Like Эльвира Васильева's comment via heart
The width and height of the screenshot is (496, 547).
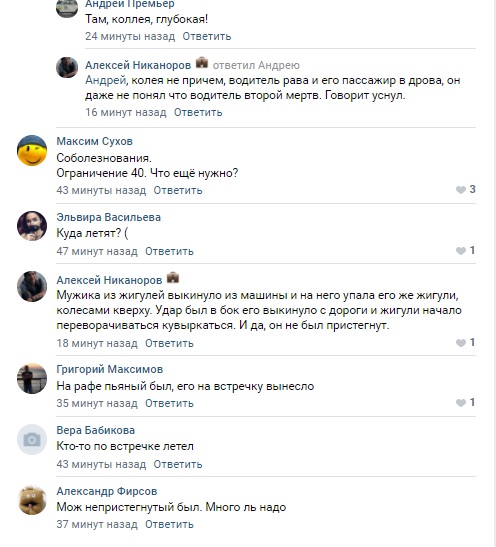click(x=461, y=251)
